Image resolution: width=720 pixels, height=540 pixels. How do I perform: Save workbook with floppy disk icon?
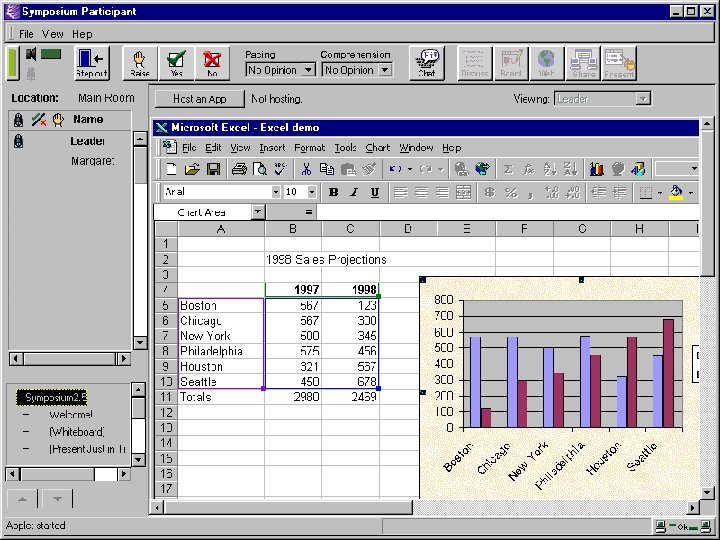tap(213, 169)
